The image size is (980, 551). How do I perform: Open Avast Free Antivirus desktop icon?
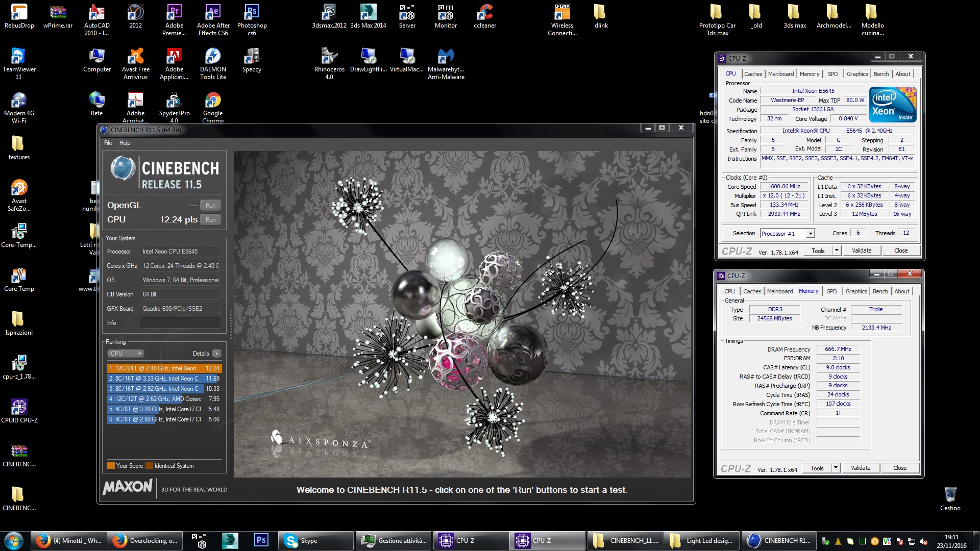tap(135, 64)
